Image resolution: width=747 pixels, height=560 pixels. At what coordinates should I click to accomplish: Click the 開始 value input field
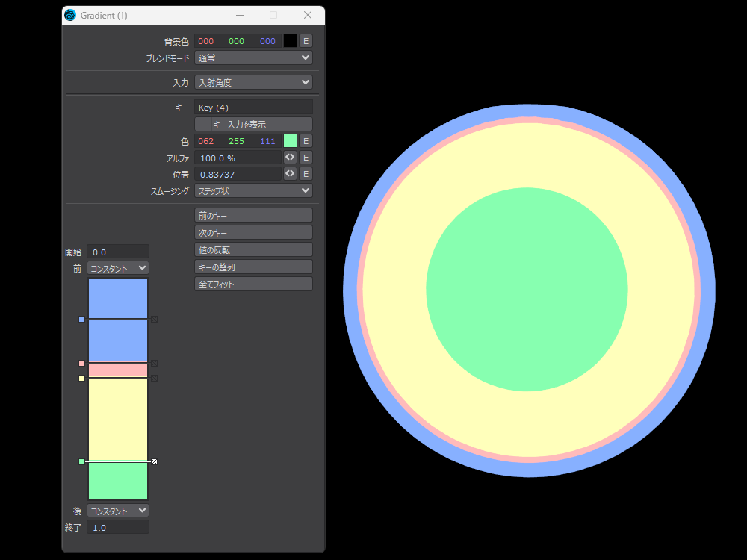click(x=118, y=252)
